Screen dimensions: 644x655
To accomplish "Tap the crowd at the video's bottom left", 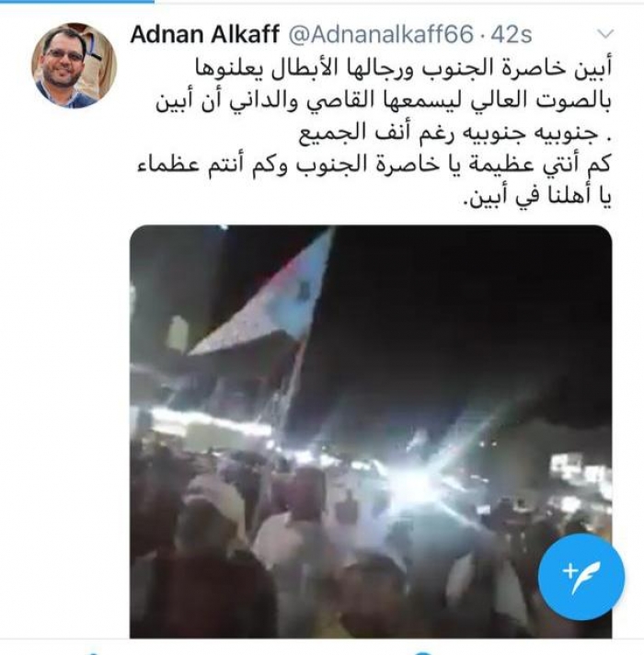I will point(201,577).
